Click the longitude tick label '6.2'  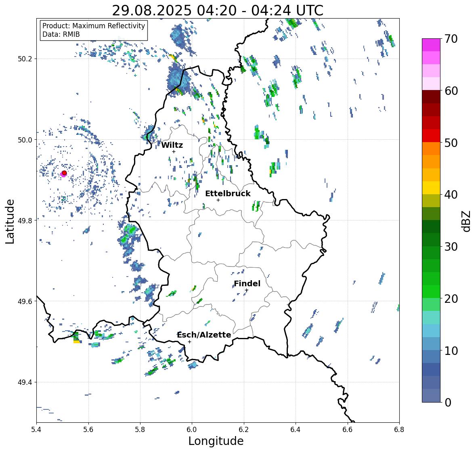[x=244, y=429]
